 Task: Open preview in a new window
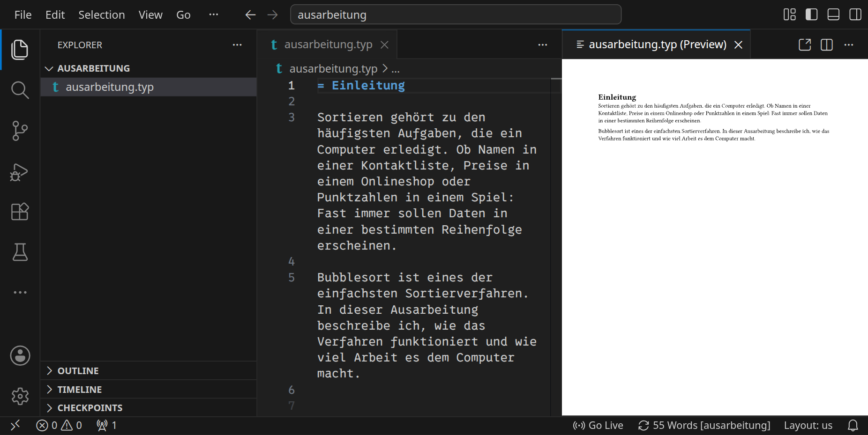(x=805, y=44)
